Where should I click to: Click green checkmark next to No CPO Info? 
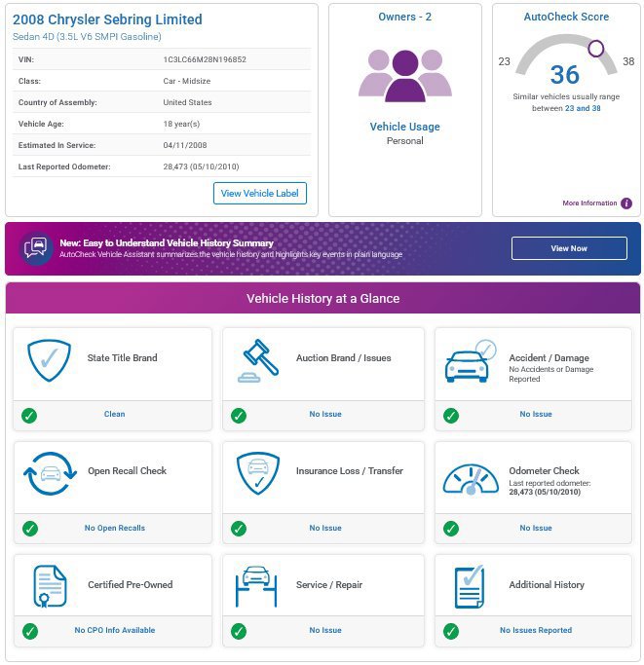coord(30,631)
